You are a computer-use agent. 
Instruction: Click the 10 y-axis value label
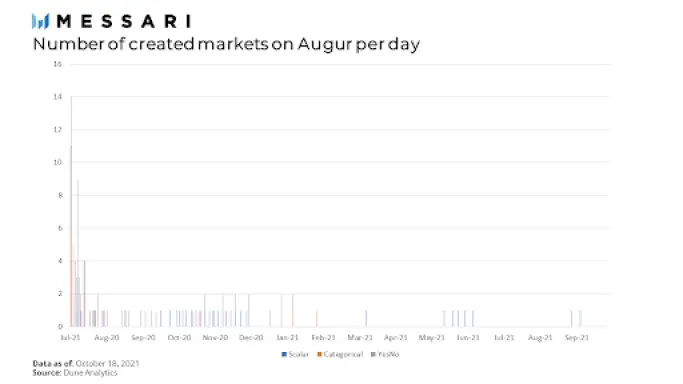[x=57, y=162]
